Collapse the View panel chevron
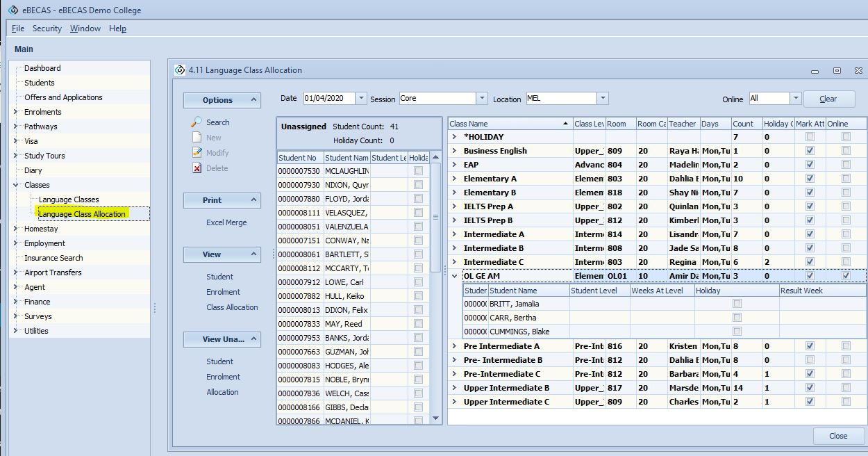868x456 pixels. [253, 254]
